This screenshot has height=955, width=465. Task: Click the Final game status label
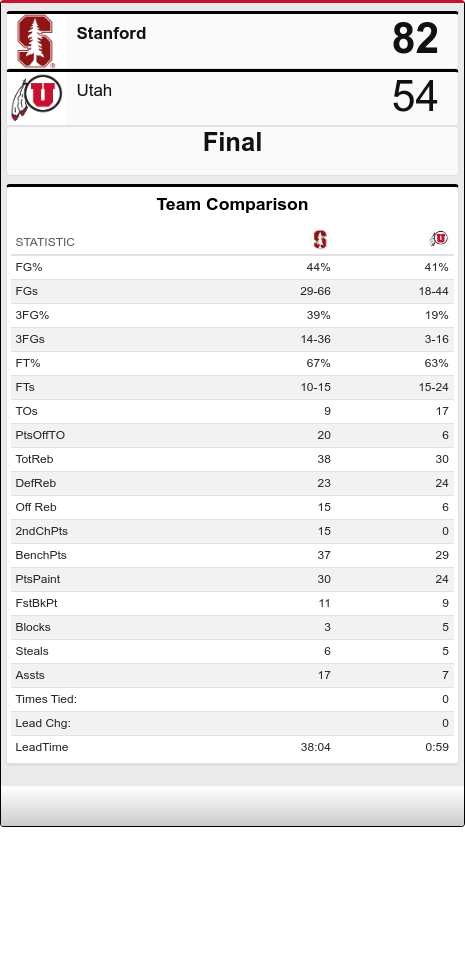point(232,142)
